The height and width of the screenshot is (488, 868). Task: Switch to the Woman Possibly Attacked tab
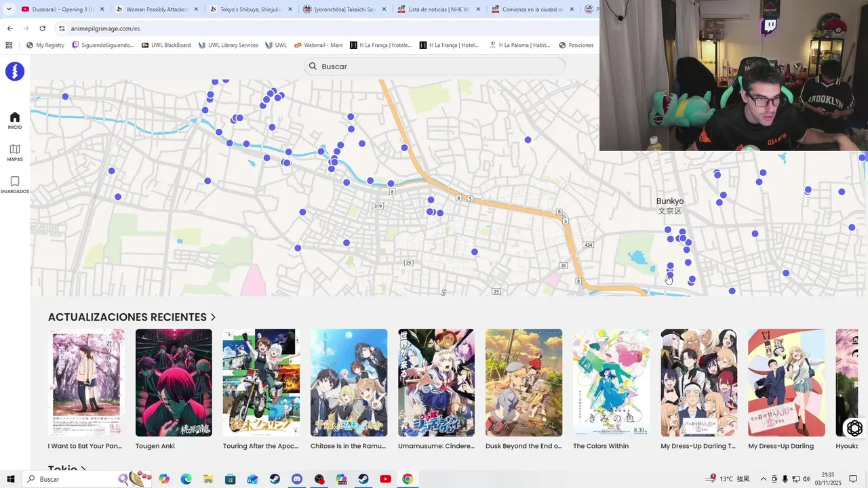[157, 9]
